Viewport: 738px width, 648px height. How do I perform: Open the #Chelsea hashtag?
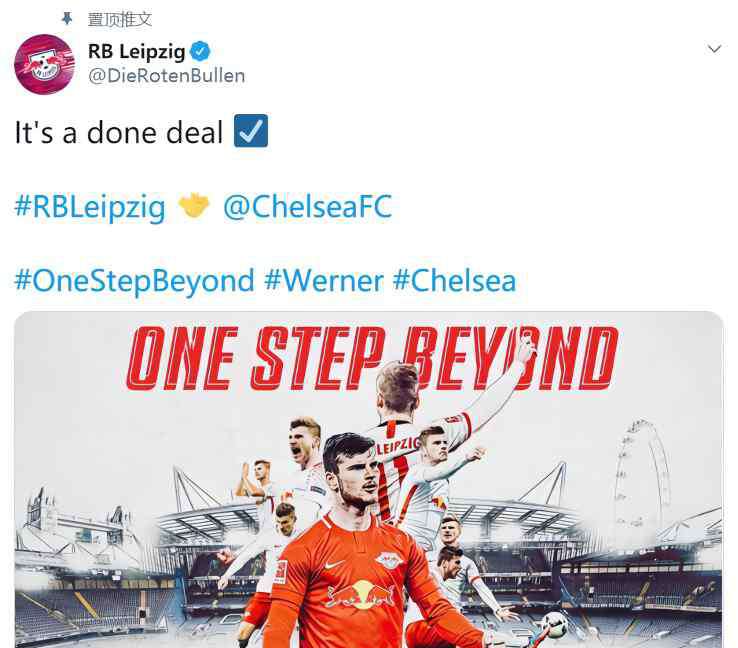[454, 280]
